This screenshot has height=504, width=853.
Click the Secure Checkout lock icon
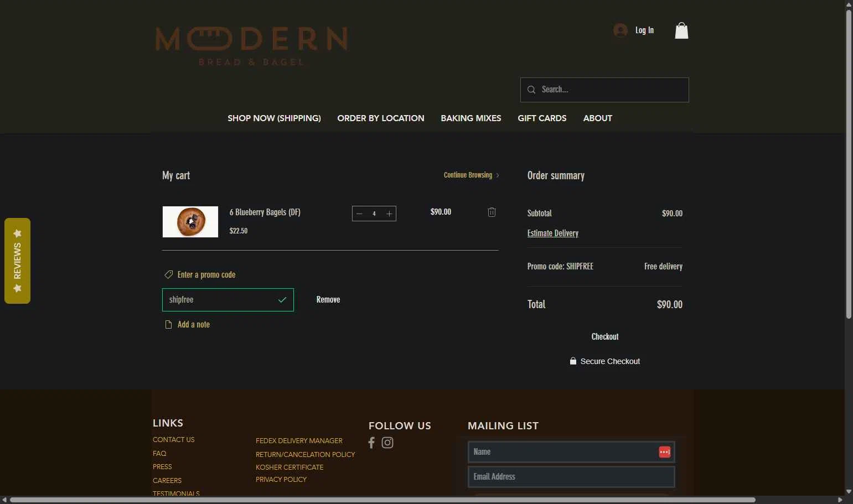point(573,361)
